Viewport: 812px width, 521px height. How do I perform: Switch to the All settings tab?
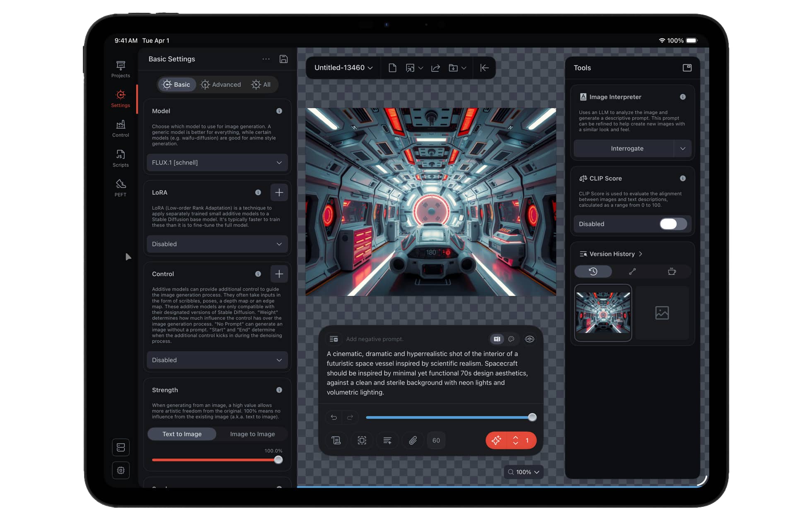click(261, 85)
